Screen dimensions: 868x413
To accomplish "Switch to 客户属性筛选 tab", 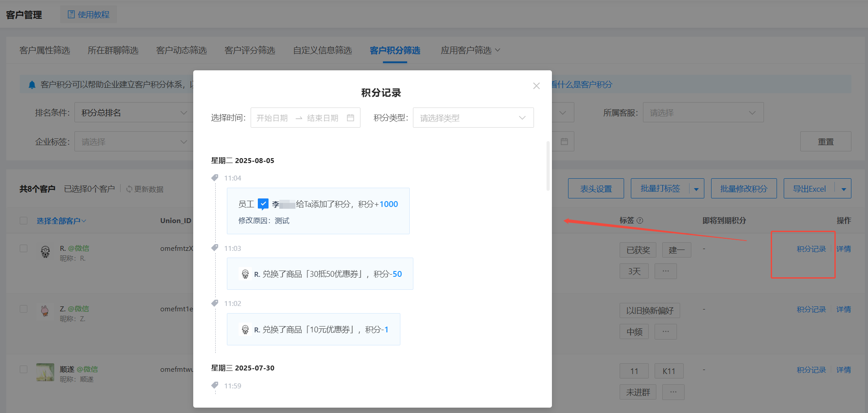I will pos(45,50).
